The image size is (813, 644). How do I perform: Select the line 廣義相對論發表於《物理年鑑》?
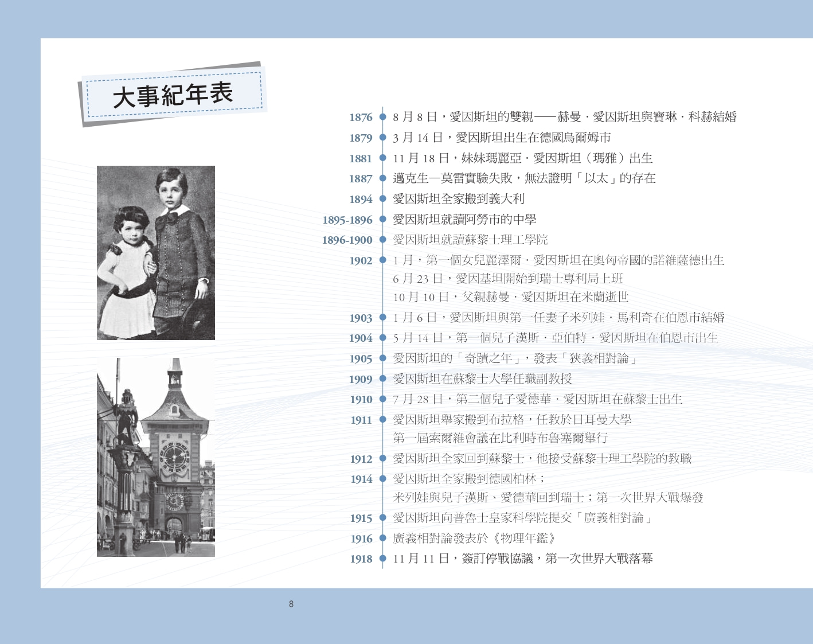point(474,538)
